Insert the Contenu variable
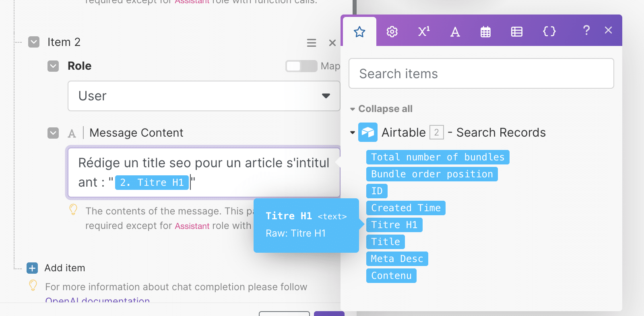The image size is (644, 316). tap(391, 276)
